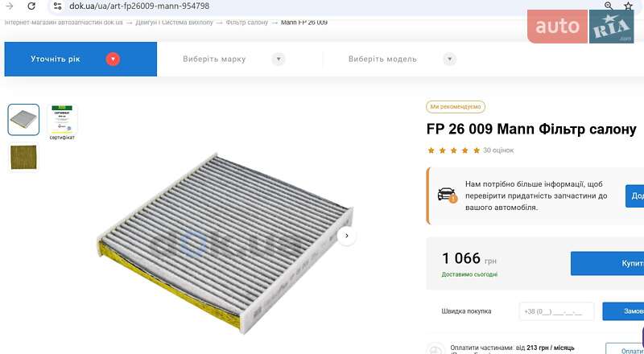The height and width of the screenshot is (354, 644).
Task: Reload the page with browser refresh icon
Action: (x=31, y=6)
